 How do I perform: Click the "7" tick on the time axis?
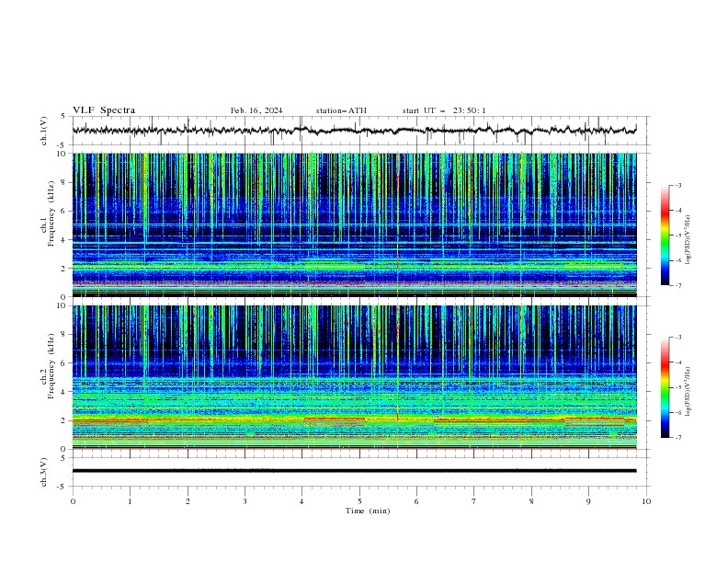point(474,501)
